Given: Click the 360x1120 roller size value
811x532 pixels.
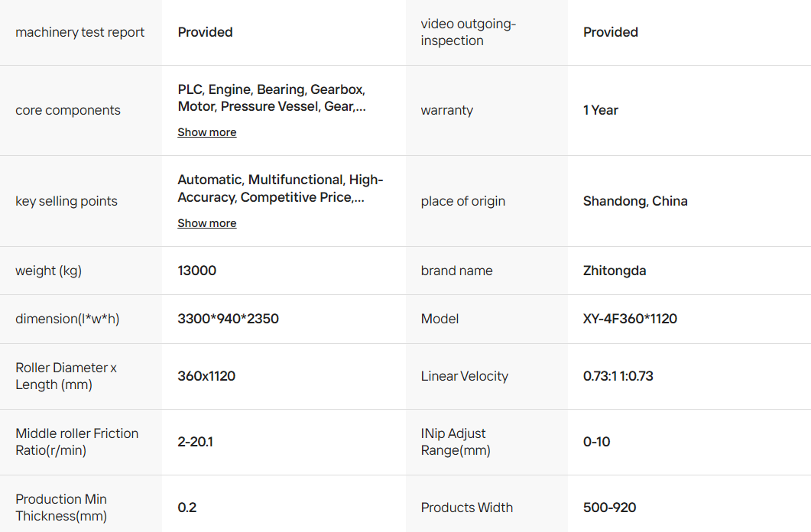Looking at the screenshot, I should click(206, 376).
